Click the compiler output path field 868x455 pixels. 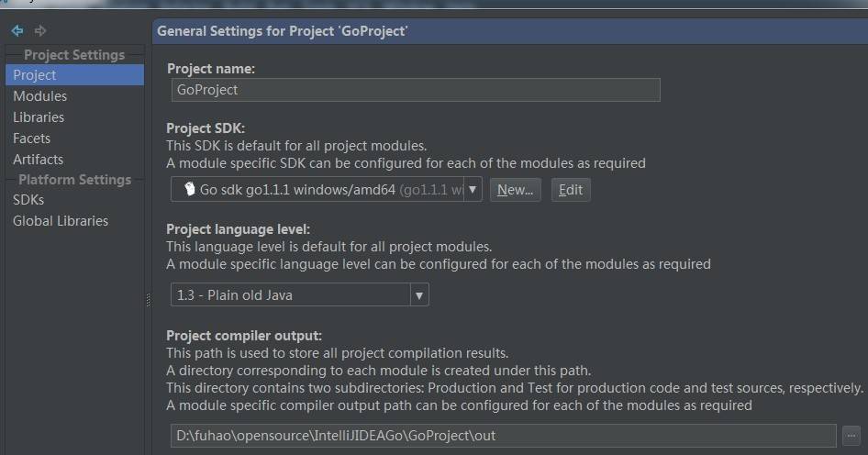[503, 435]
